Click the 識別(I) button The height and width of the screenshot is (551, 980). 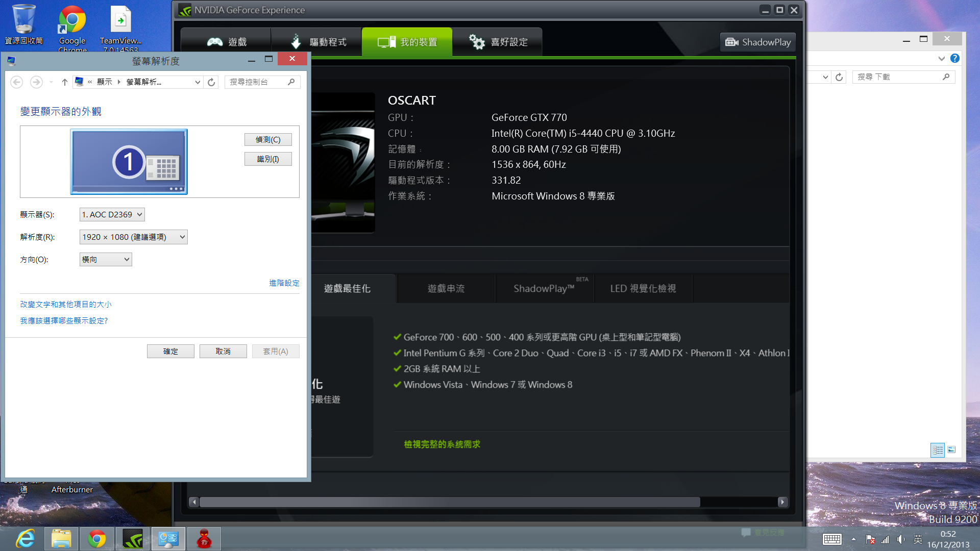point(268,159)
